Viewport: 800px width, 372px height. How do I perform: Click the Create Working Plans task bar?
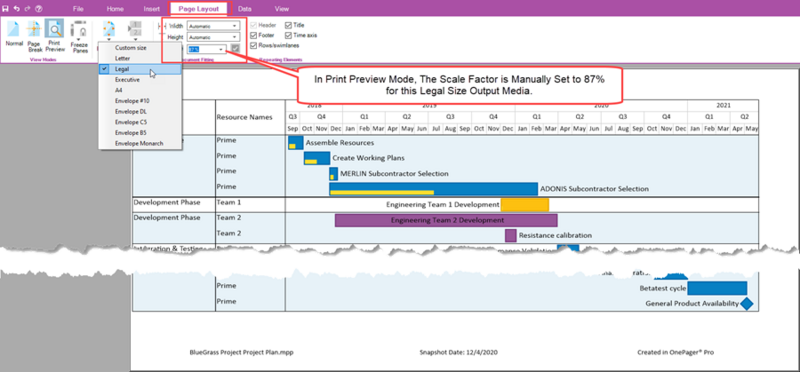click(x=317, y=158)
